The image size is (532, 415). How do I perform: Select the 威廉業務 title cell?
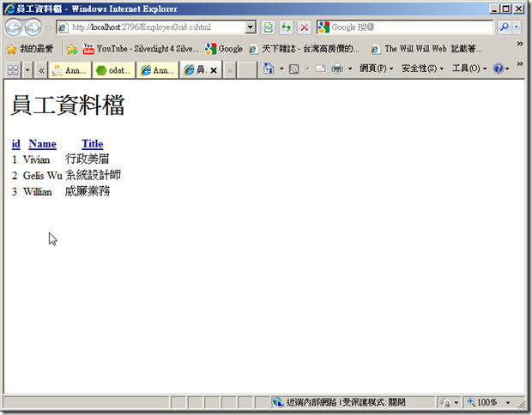pyautogui.click(x=88, y=191)
